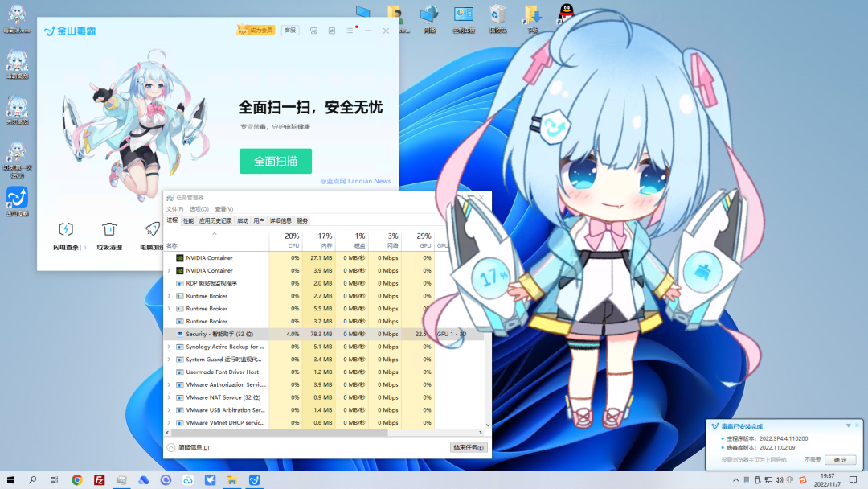Screen dimensions: 868x489
Task: Switch to the 性能 tab
Action: (x=188, y=221)
